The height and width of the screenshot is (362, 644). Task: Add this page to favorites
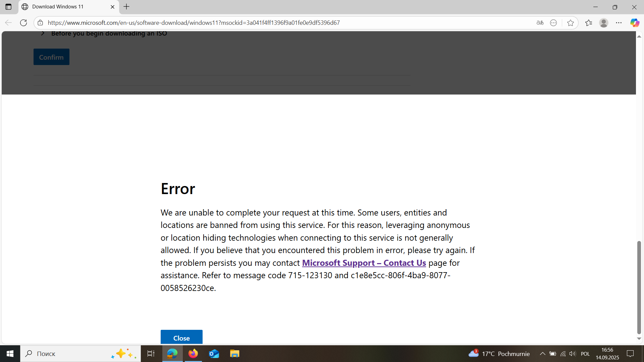(x=571, y=23)
